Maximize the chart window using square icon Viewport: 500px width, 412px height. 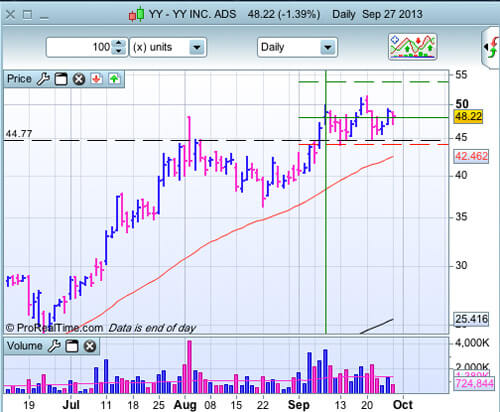[27, 15]
